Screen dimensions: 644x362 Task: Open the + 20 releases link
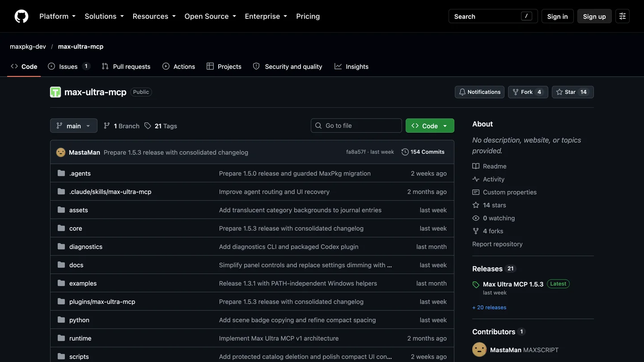[x=489, y=307]
